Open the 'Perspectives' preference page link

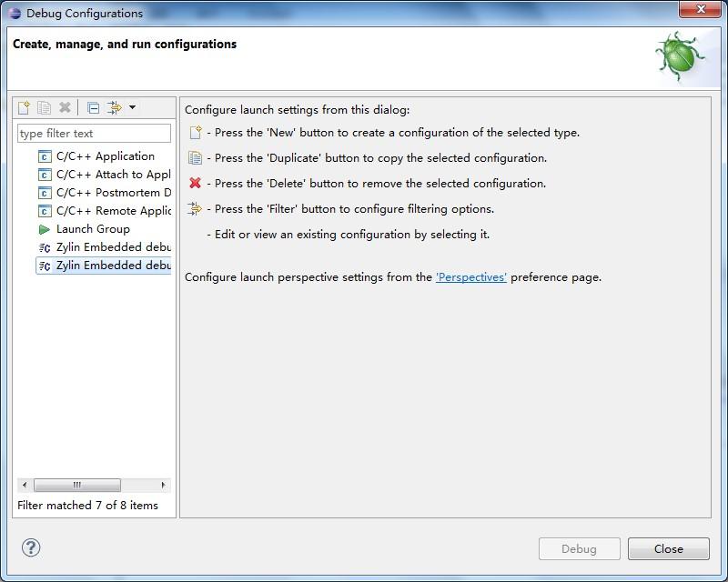[x=471, y=277]
